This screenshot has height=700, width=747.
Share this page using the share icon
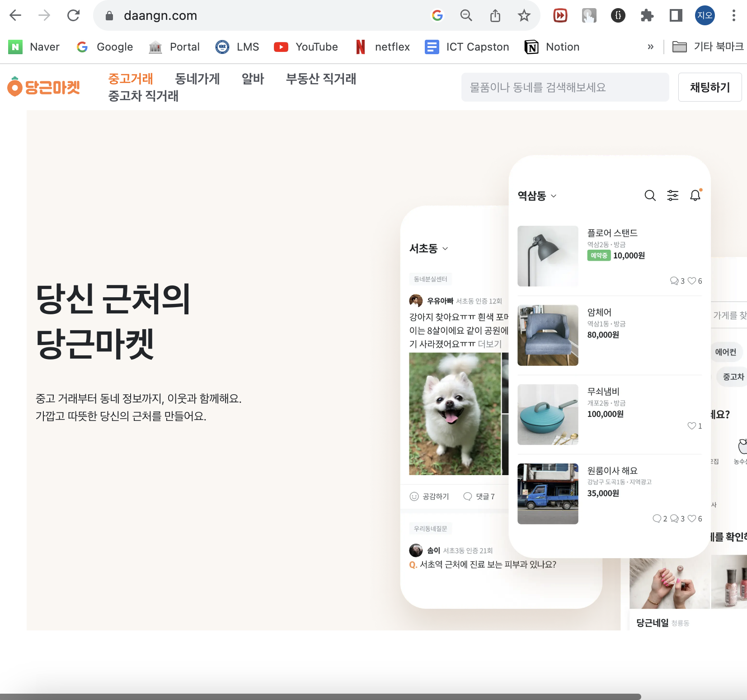[495, 15]
